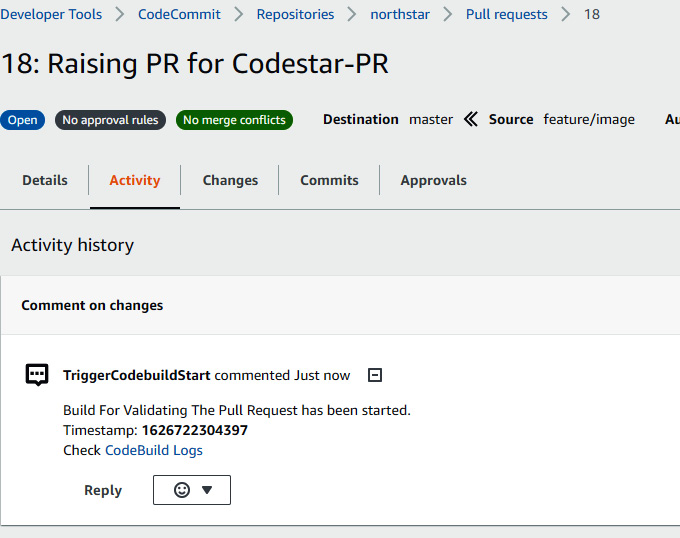Open the emoji reaction dropdown
Viewport: 680px width, 538px height.
192,490
